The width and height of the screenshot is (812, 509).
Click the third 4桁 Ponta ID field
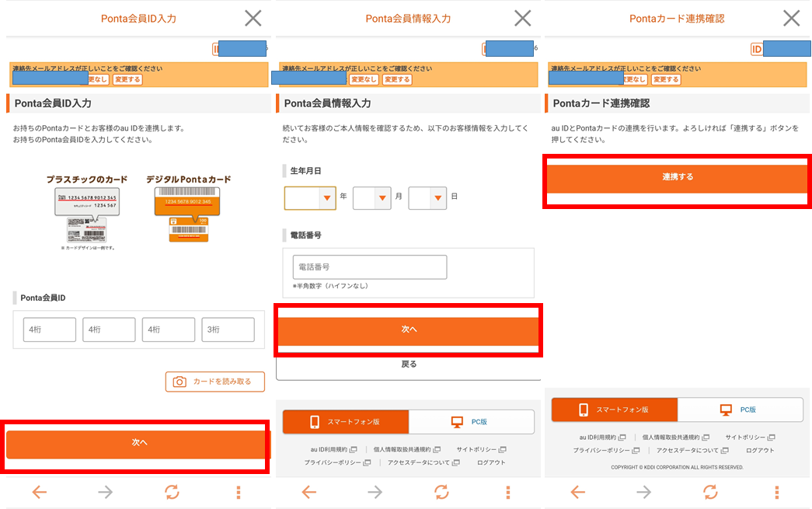pos(169,329)
